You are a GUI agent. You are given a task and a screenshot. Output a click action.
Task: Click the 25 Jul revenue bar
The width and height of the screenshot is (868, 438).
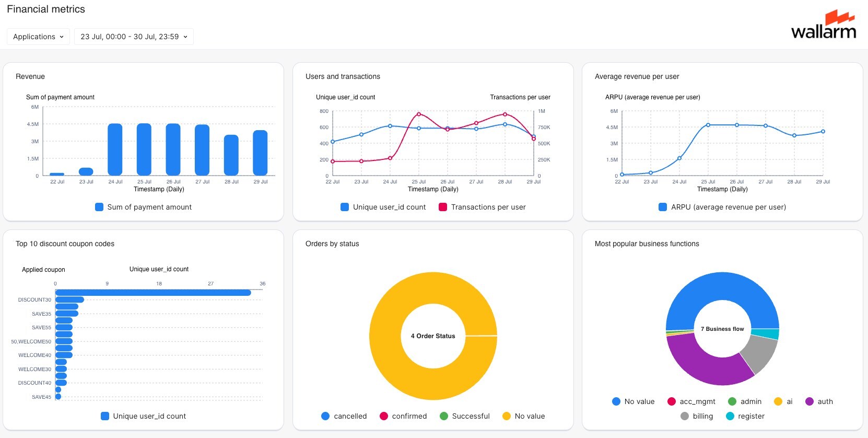[144, 149]
